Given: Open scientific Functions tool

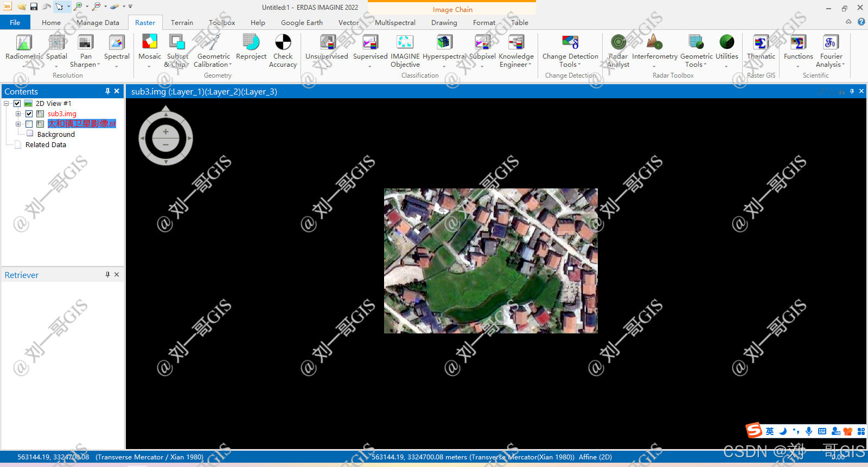Looking at the screenshot, I should [798, 50].
